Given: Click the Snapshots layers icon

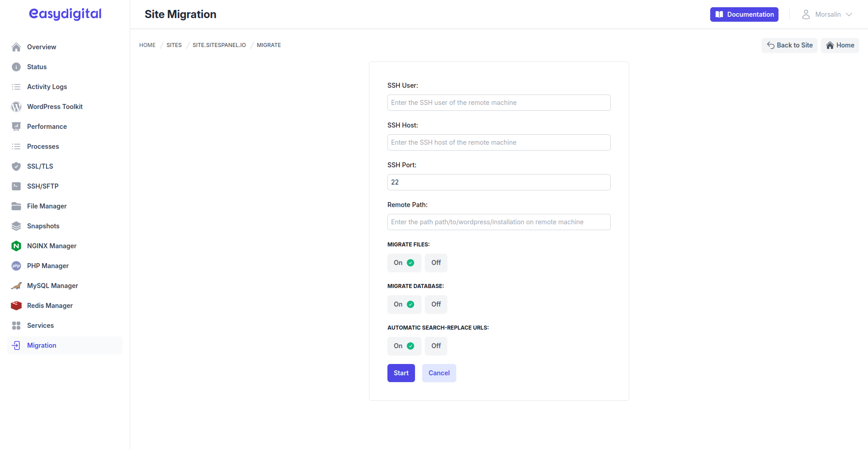Looking at the screenshot, I should pyautogui.click(x=16, y=226).
